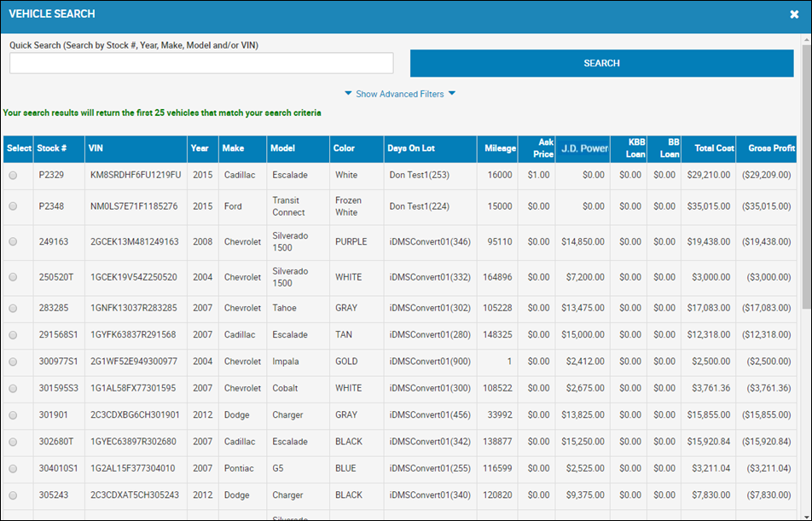Click VIN 1GYEC63897R302680
The width and height of the screenshot is (812, 521).
coord(133,442)
